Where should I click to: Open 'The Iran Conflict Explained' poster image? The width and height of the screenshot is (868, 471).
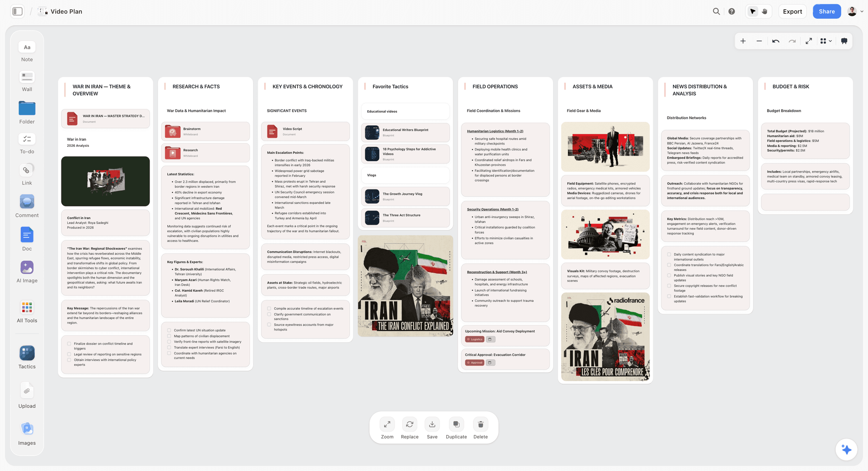(x=406, y=286)
